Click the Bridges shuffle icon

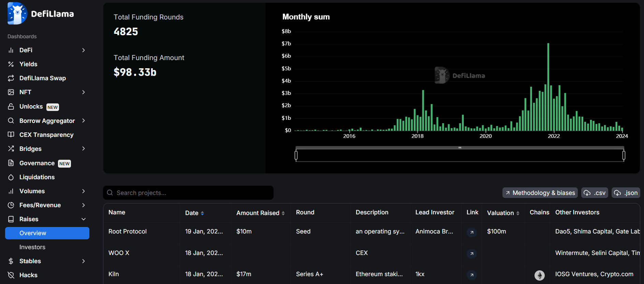pos(11,148)
